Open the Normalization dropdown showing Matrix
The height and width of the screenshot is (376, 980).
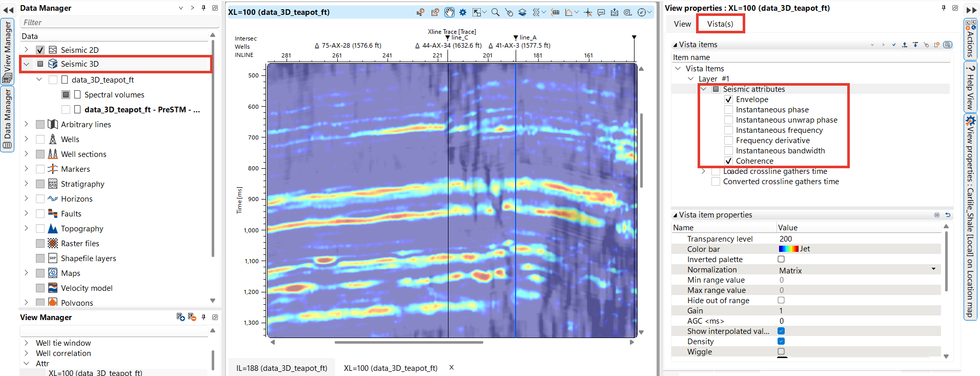[x=933, y=269]
